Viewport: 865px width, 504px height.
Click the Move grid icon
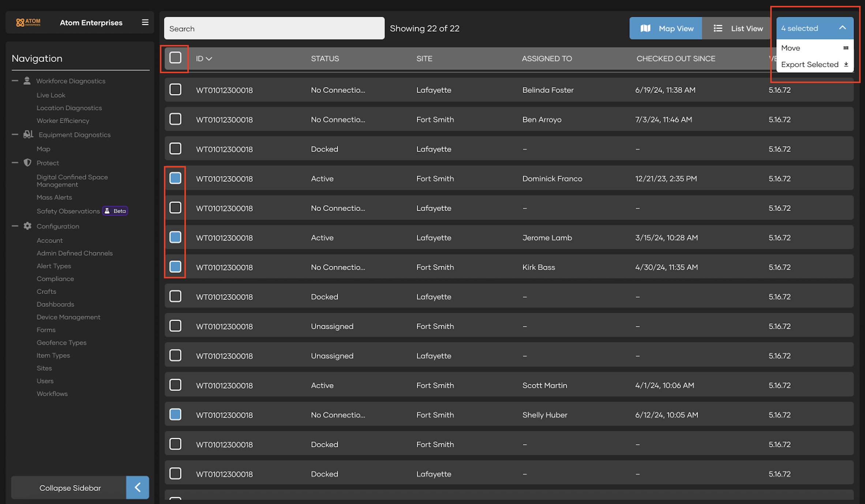coord(846,48)
